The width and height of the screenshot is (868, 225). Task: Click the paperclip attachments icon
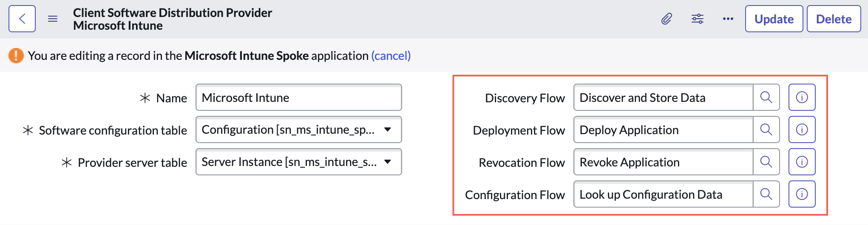click(x=667, y=19)
